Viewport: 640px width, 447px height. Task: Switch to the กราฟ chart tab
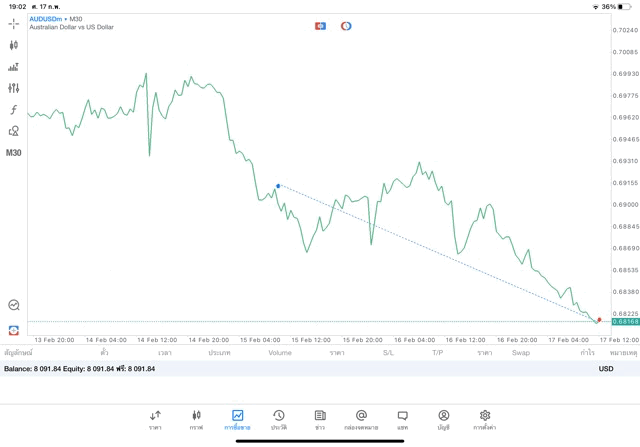[196, 419]
